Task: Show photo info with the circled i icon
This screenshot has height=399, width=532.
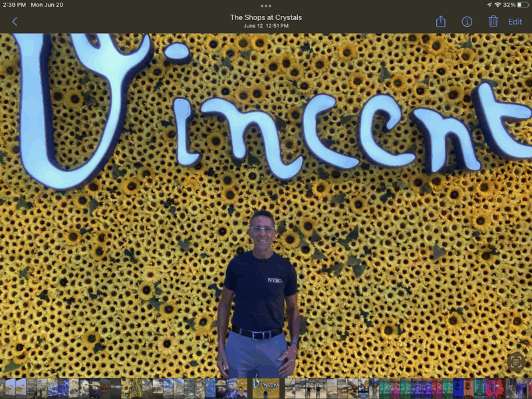Action: [467, 22]
